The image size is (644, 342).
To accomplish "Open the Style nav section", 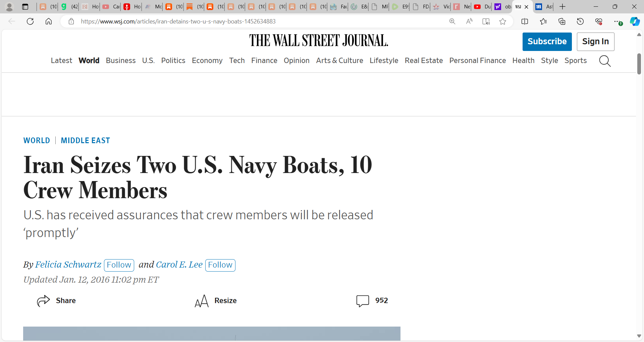I will pyautogui.click(x=549, y=61).
